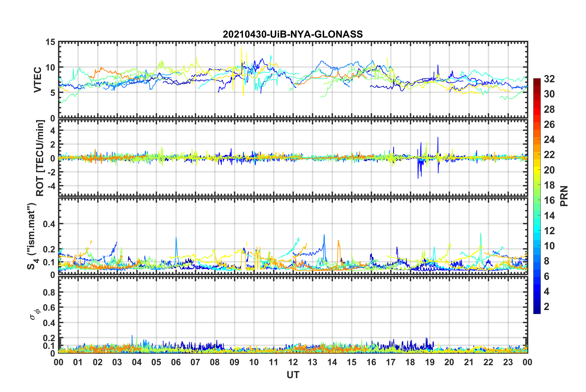Viewport: 586px width, 392px height.
Task: Click ROT axis tick value -2
Action: [51, 172]
